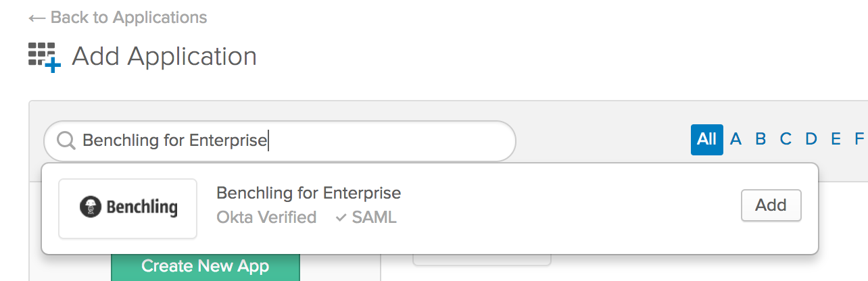Viewport: 868px width, 281px height.
Task: Filter applications by letter A
Action: tap(736, 139)
